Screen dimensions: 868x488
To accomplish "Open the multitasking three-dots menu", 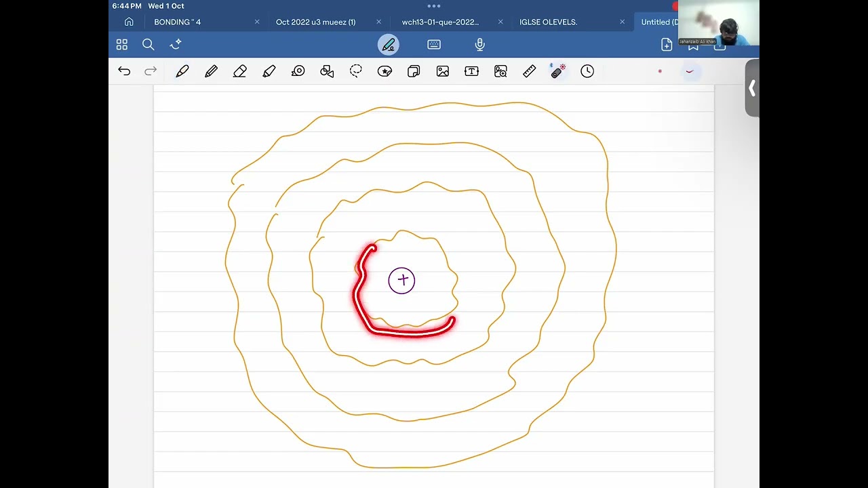I will 434,6.
